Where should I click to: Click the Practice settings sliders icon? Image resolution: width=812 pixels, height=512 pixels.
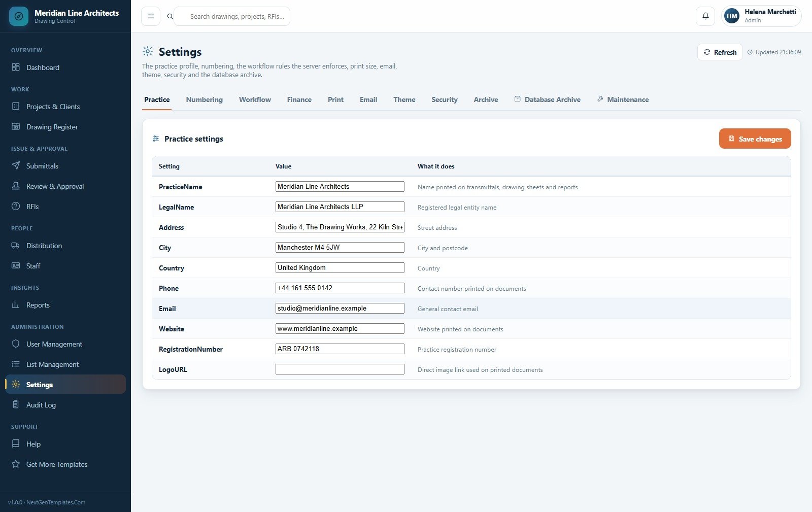pyautogui.click(x=156, y=139)
